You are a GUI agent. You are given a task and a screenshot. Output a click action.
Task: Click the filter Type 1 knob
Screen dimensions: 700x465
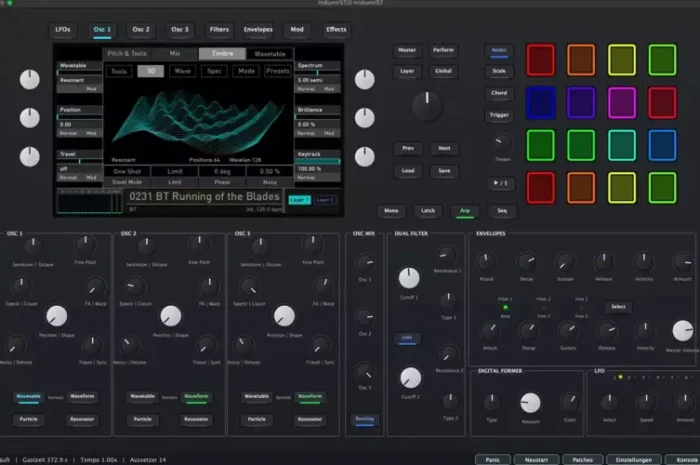[x=448, y=302]
